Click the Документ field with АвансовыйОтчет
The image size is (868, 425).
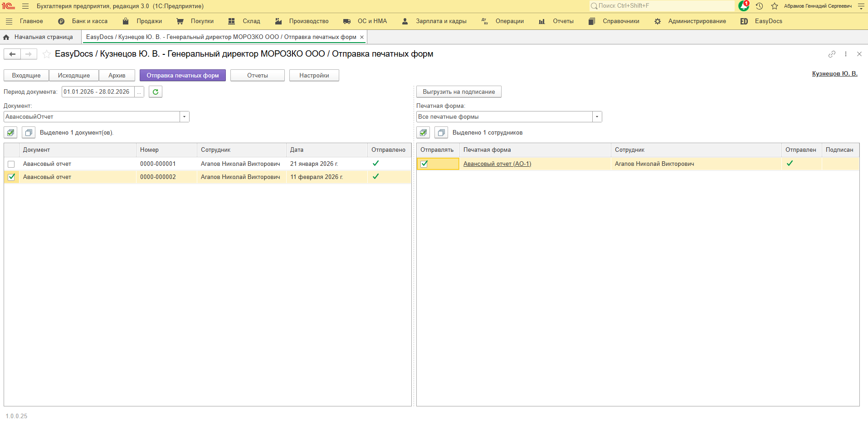pyautogui.click(x=92, y=117)
